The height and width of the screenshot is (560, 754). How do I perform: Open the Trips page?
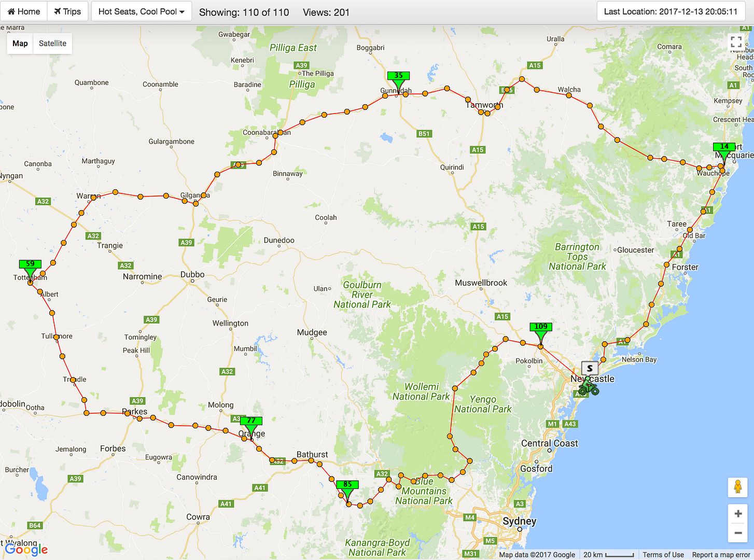tap(67, 11)
